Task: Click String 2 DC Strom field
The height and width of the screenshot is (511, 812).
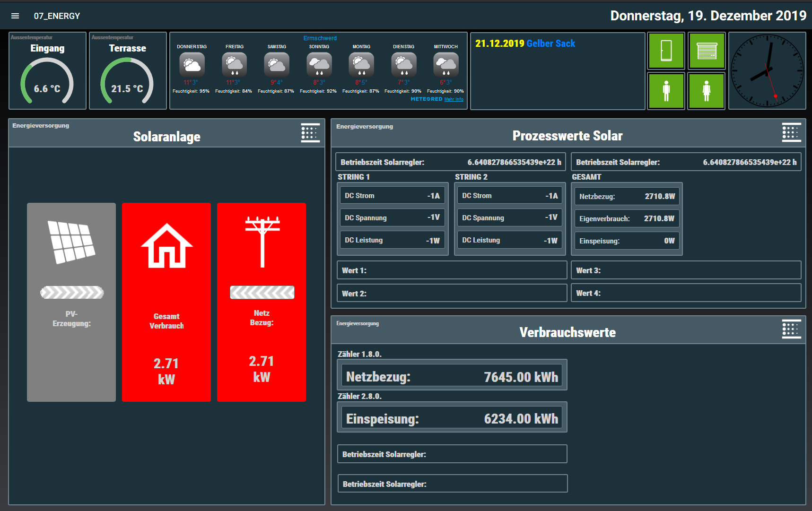Action: (x=509, y=195)
